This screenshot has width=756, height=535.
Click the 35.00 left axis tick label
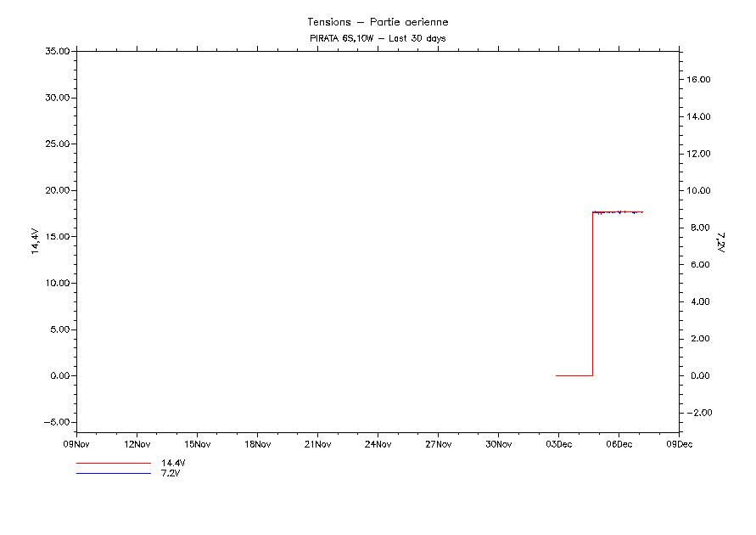[57, 51]
